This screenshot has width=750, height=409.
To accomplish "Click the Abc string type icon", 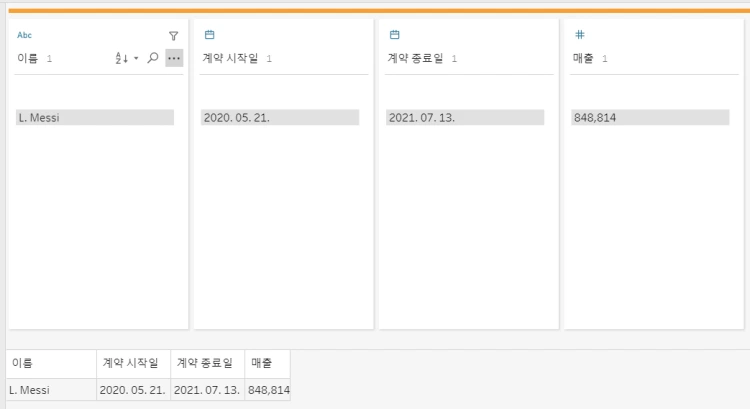I will (x=24, y=35).
